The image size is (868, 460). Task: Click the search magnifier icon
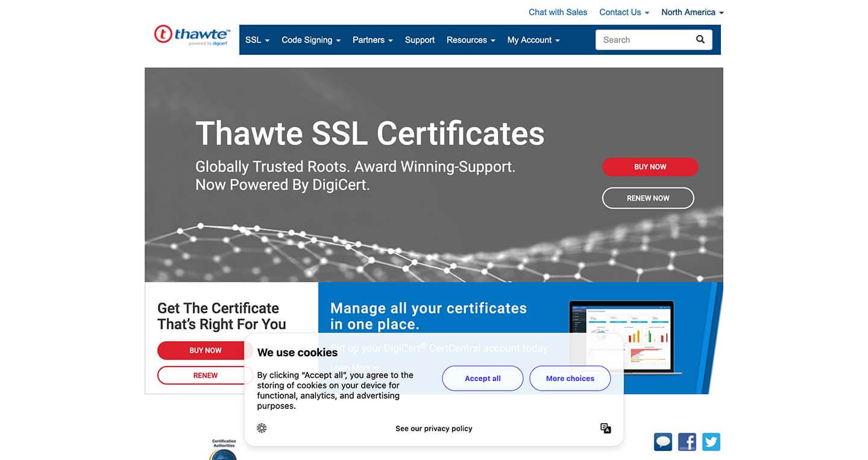tap(700, 40)
